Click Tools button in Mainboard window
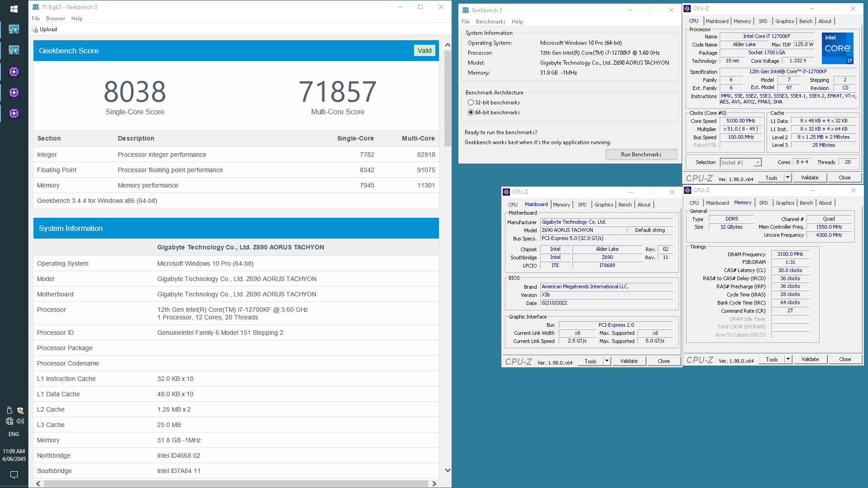The height and width of the screenshot is (488, 868). click(x=590, y=361)
